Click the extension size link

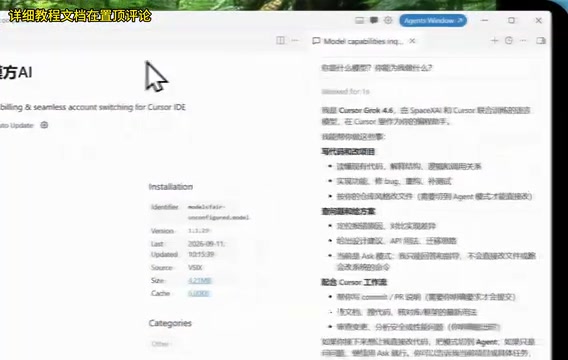200,280
